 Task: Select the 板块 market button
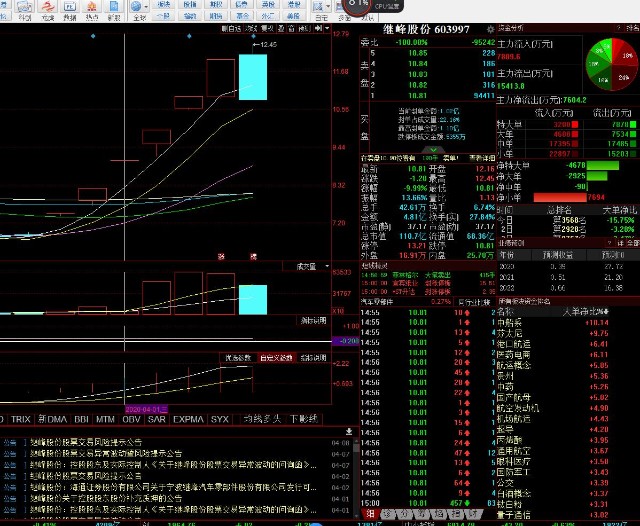[x=164, y=4]
